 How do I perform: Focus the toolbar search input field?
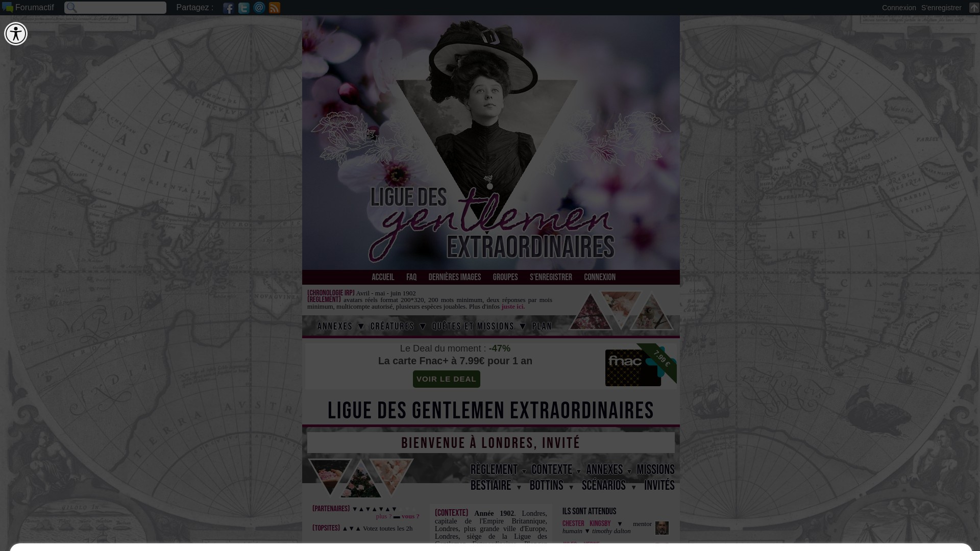tap(115, 8)
